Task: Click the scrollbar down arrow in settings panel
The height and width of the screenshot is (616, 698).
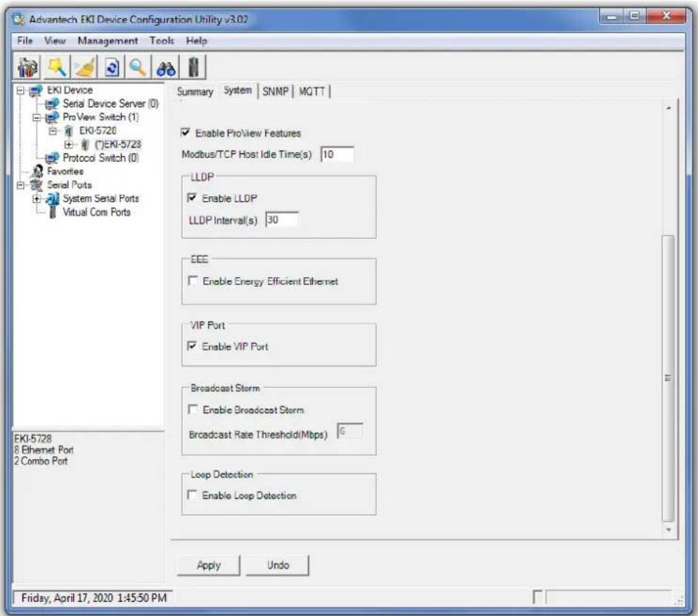Action: (x=668, y=530)
